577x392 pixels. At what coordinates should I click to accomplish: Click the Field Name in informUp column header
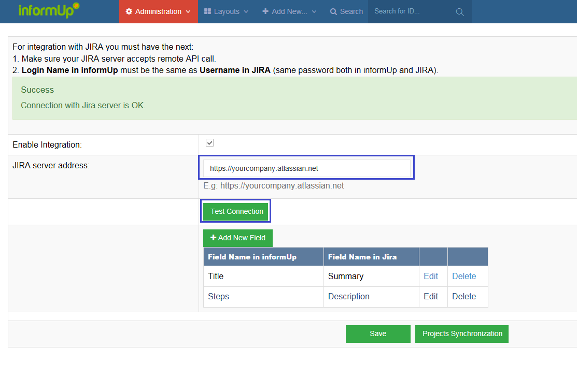pos(263,257)
